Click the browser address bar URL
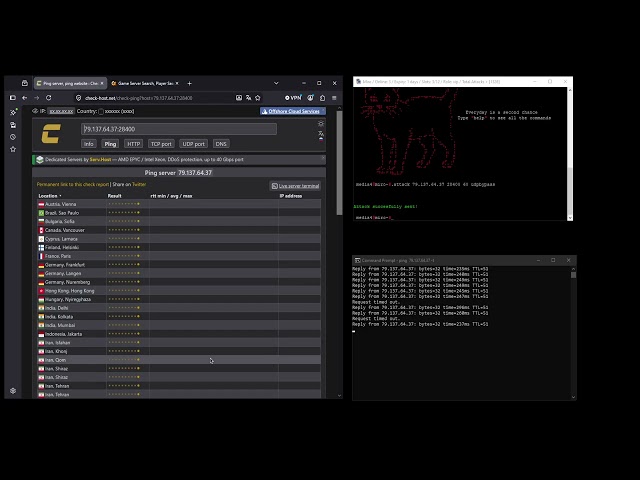Viewport: 640px width, 480px height. pyautogui.click(x=139, y=98)
